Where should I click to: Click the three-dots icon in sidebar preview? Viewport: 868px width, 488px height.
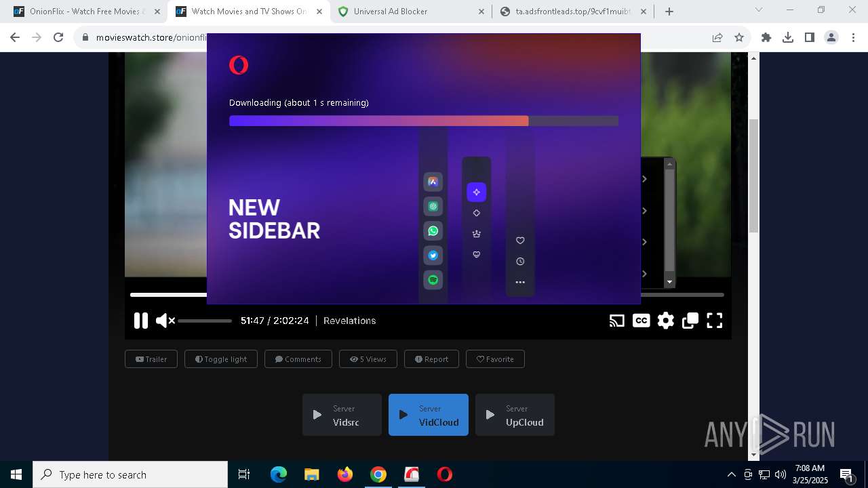coord(520,282)
